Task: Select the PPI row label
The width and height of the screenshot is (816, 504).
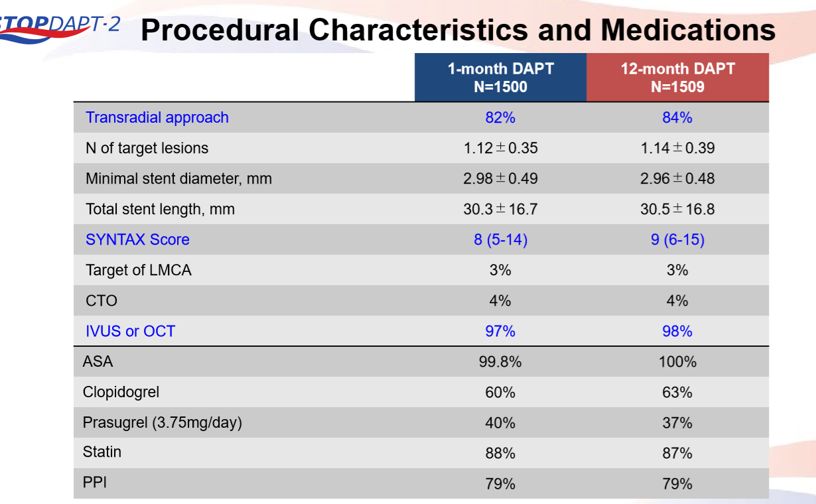Action: pyautogui.click(x=95, y=482)
